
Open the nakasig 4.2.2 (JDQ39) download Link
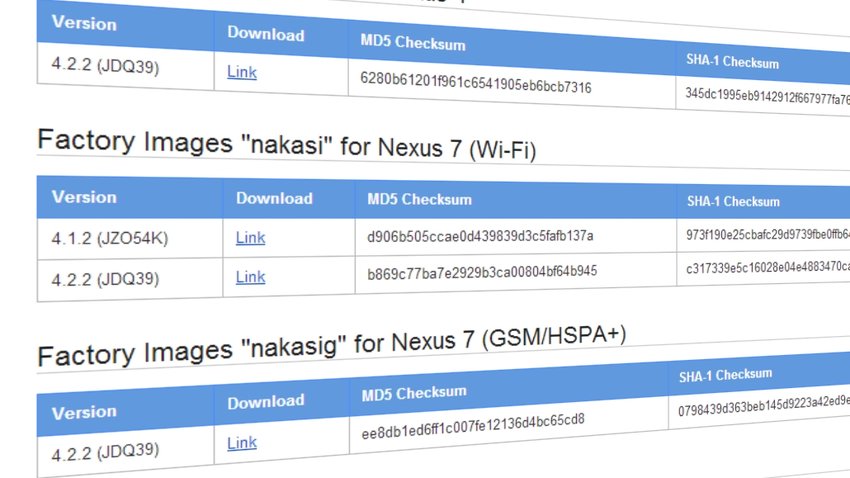(242, 443)
